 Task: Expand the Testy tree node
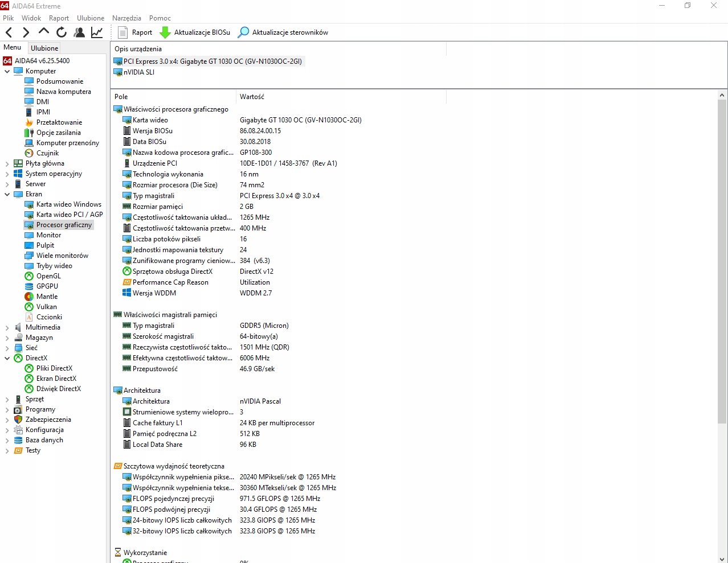pyautogui.click(x=7, y=450)
